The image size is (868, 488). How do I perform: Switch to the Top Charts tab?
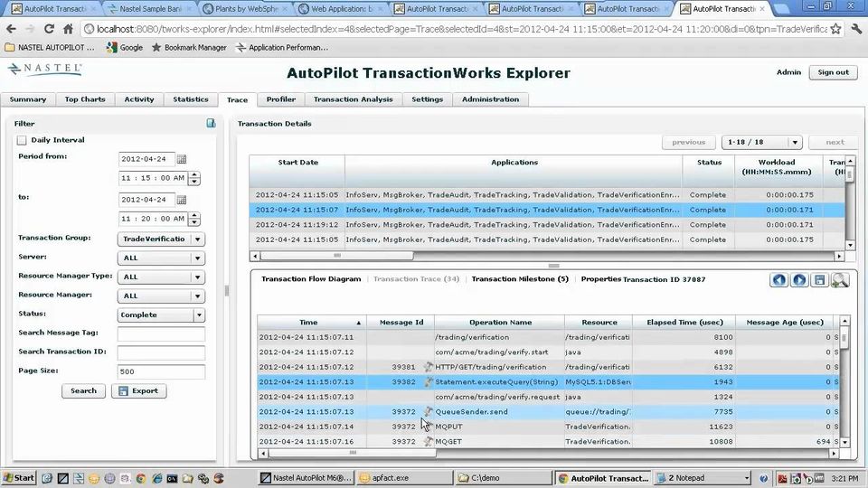click(85, 99)
